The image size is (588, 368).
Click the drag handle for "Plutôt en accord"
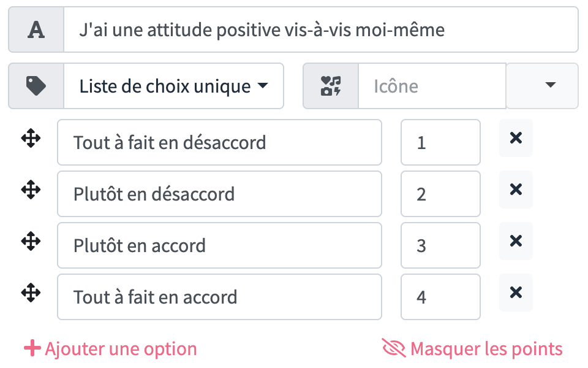click(x=31, y=242)
